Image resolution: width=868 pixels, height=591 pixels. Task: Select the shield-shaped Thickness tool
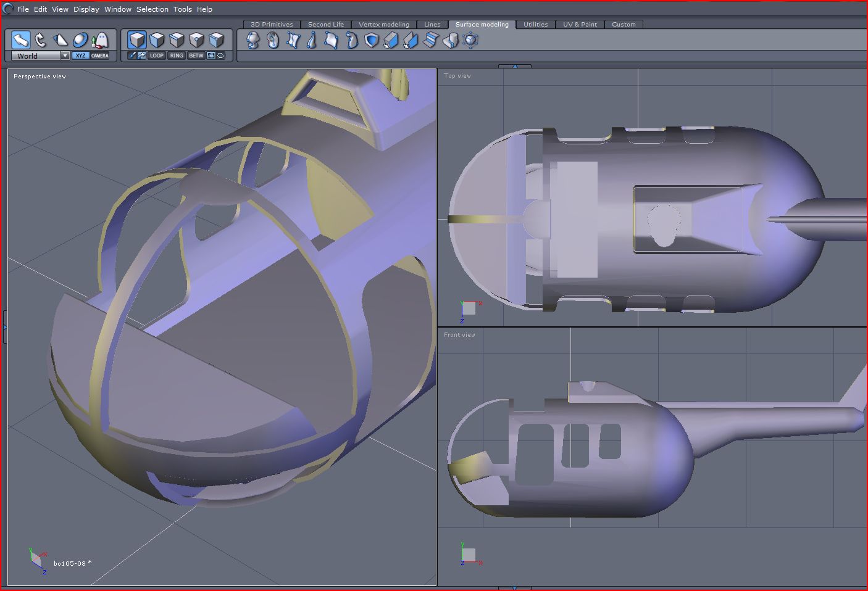(371, 40)
